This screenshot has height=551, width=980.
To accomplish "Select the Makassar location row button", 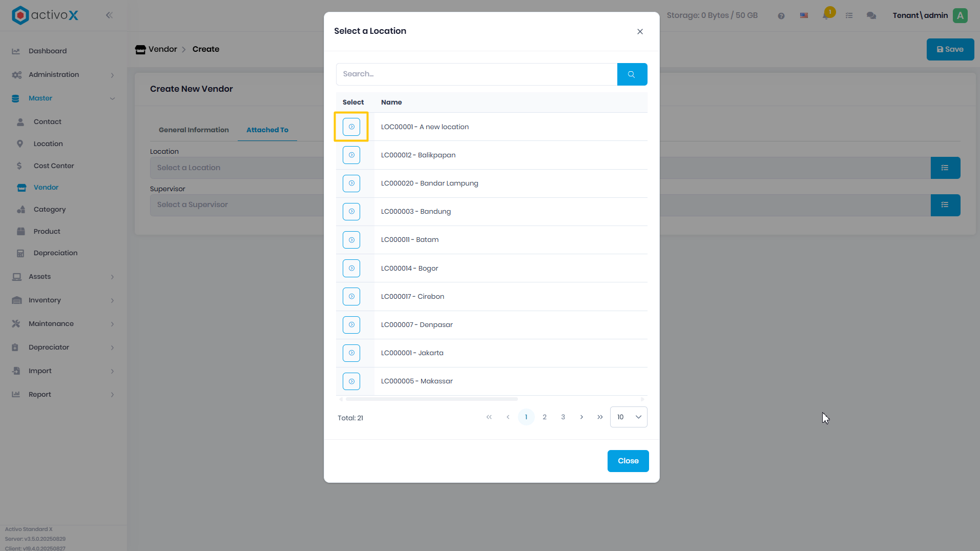I will (x=351, y=381).
